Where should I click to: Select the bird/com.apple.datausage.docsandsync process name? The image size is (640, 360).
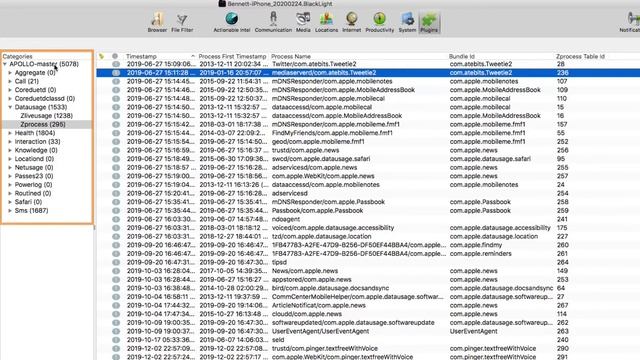330,288
